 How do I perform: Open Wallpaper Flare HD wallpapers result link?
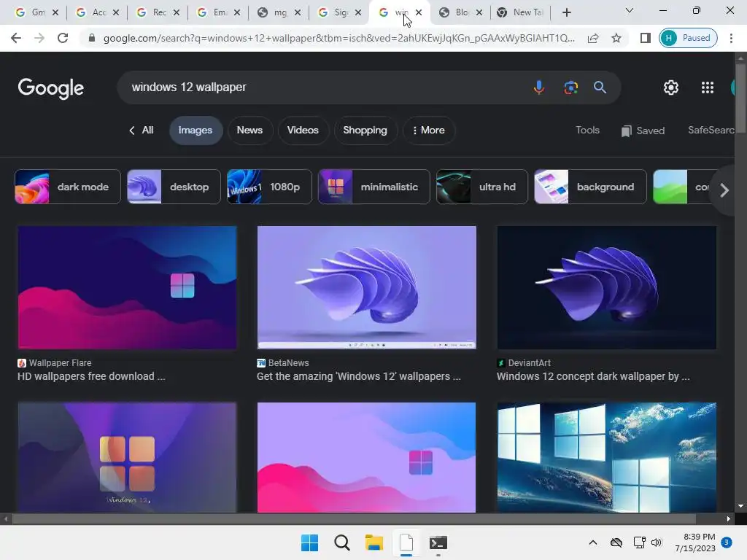tap(91, 376)
